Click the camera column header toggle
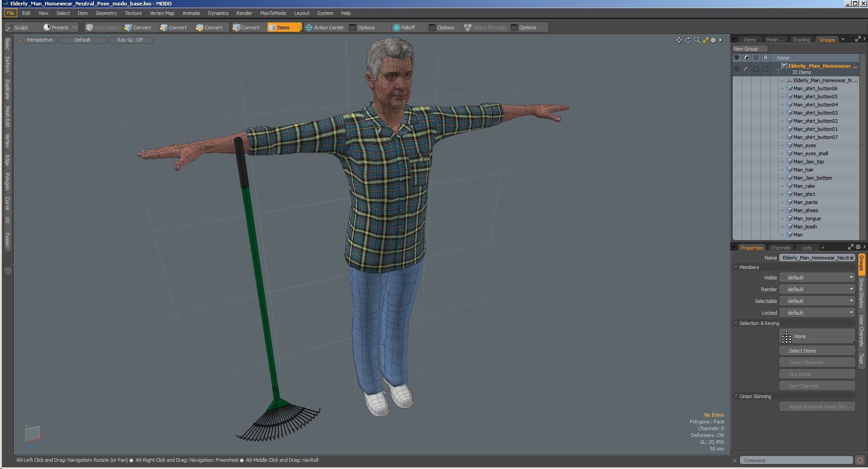 (746, 58)
